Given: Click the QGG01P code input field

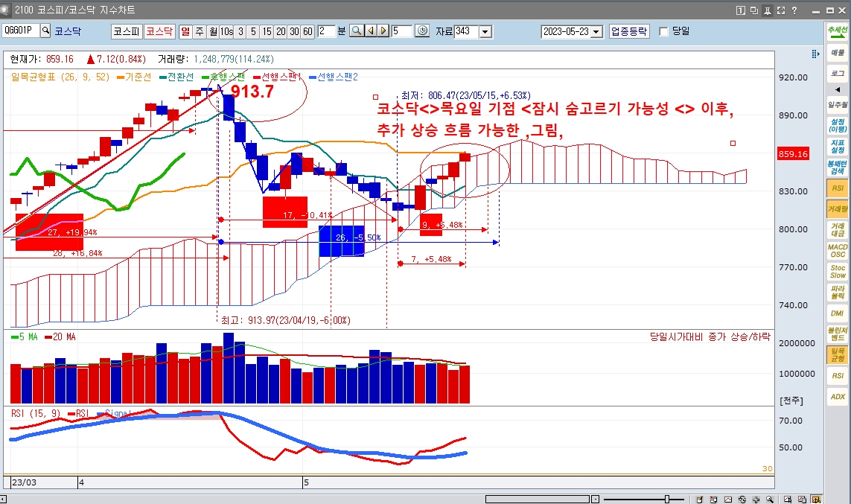Looking at the screenshot, I should (21, 31).
